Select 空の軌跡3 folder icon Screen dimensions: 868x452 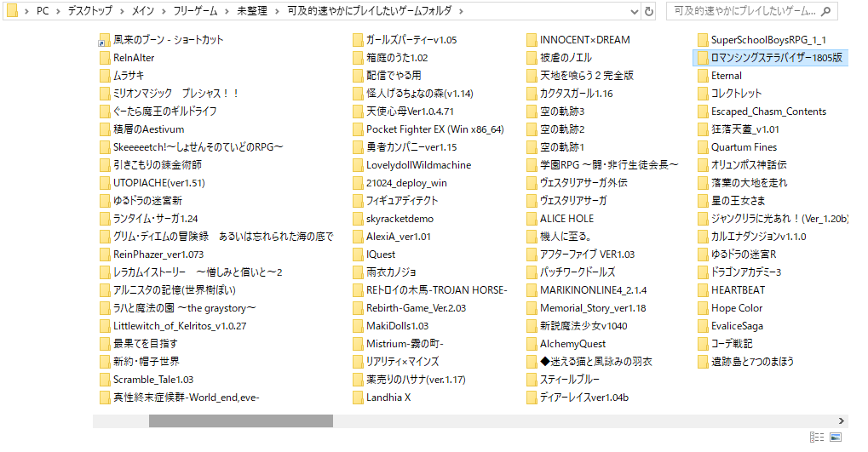tap(532, 112)
